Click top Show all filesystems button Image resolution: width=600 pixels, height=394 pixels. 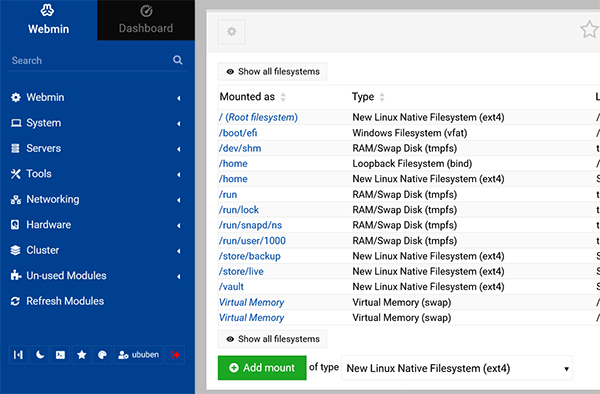tap(272, 72)
